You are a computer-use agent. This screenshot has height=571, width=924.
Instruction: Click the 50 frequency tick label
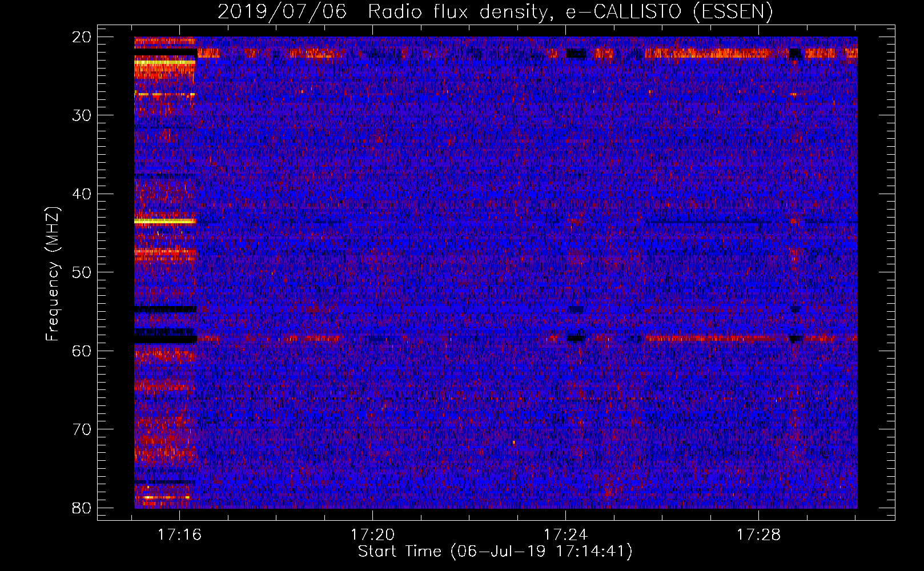click(x=82, y=272)
